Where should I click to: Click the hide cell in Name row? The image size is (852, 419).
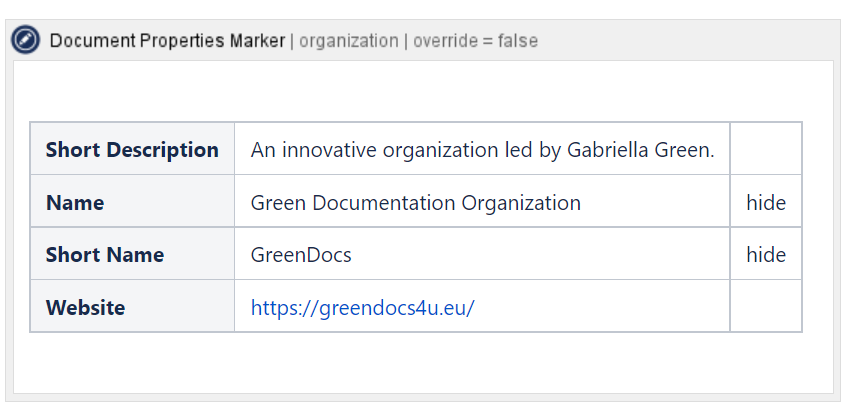pos(765,203)
